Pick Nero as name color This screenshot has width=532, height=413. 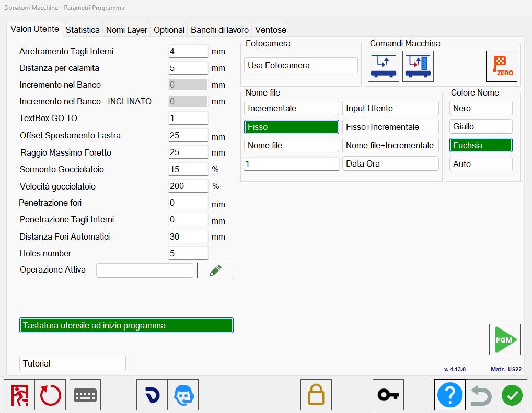pyautogui.click(x=481, y=108)
